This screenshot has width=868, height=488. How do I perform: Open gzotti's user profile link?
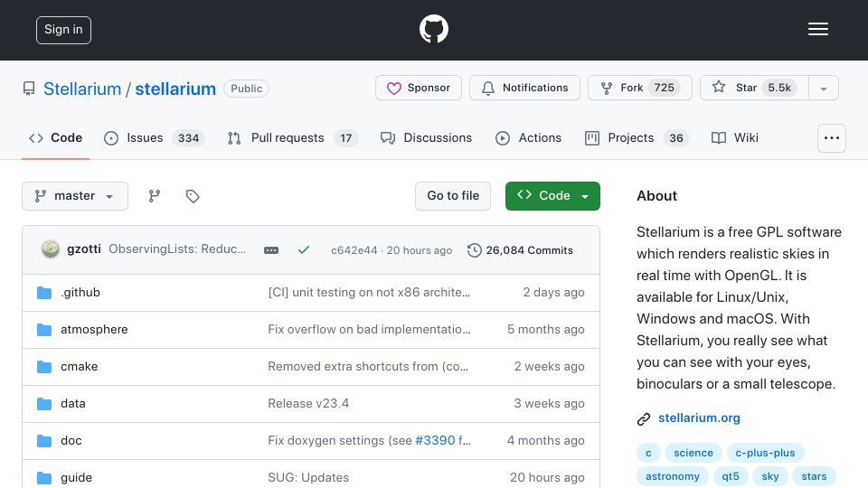tap(83, 249)
